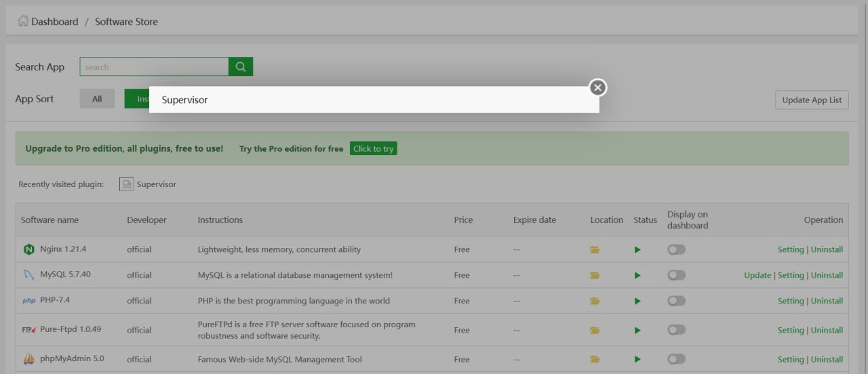868x374 pixels.
Task: Uninstall Pure-Ftpd 1.0.49
Action: click(x=827, y=330)
